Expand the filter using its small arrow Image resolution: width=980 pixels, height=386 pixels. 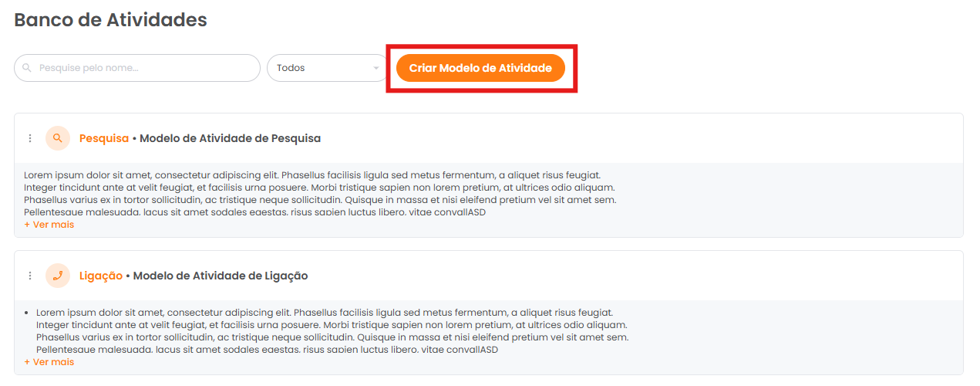(x=376, y=68)
